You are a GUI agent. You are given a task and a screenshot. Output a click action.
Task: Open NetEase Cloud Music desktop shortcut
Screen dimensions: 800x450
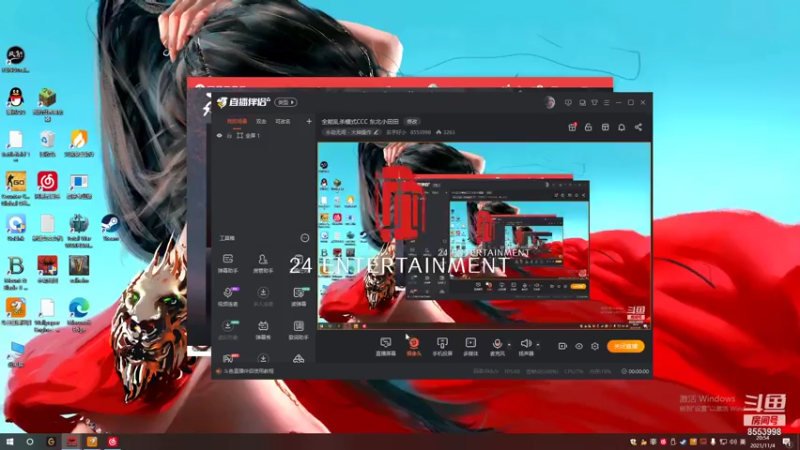47,185
